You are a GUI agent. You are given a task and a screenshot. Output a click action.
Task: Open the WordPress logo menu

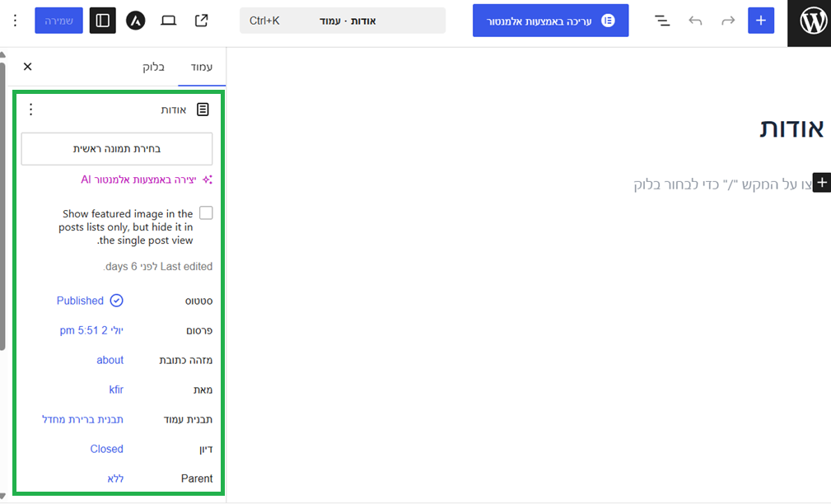pos(810,22)
